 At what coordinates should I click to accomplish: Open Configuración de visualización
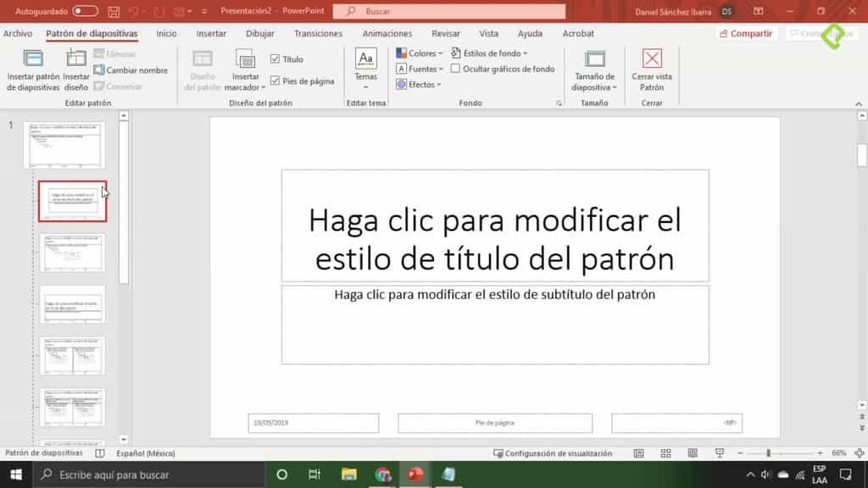(x=553, y=453)
